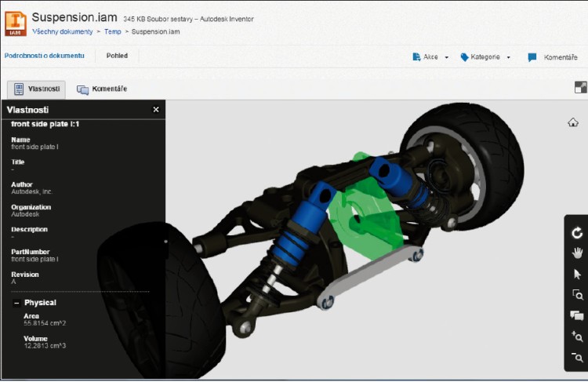Image resolution: width=588 pixels, height=382 pixels.
Task: Activate the select arrow cursor tool
Action: (x=577, y=274)
